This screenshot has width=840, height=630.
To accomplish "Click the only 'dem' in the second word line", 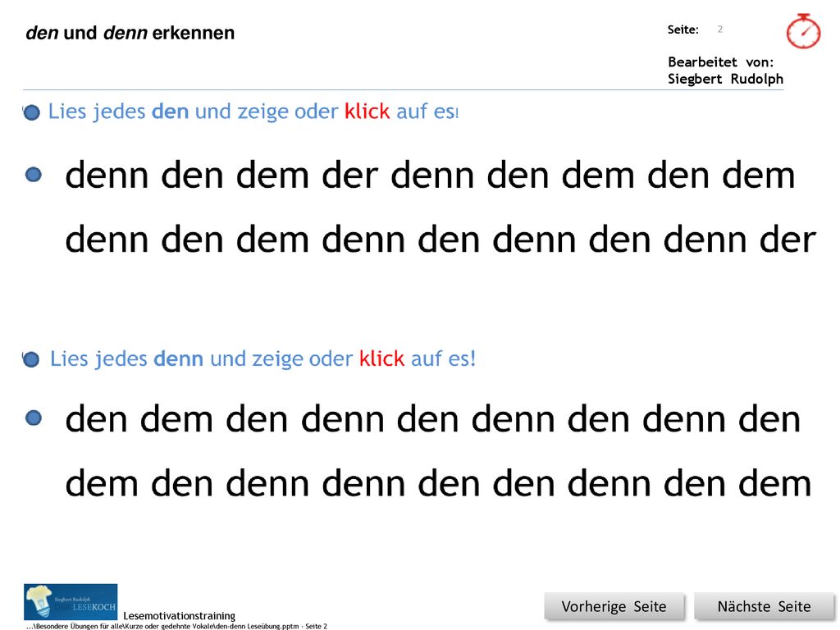I will click(x=272, y=240).
